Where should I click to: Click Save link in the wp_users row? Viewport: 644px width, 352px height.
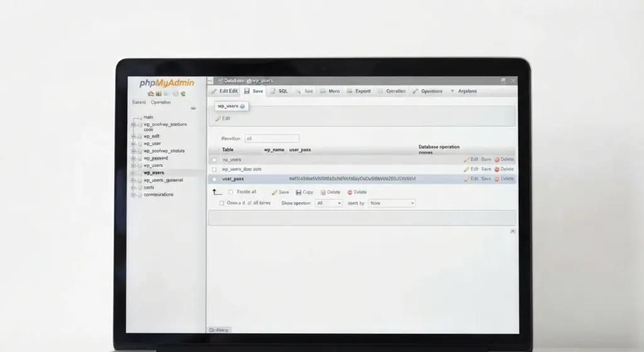coord(486,159)
